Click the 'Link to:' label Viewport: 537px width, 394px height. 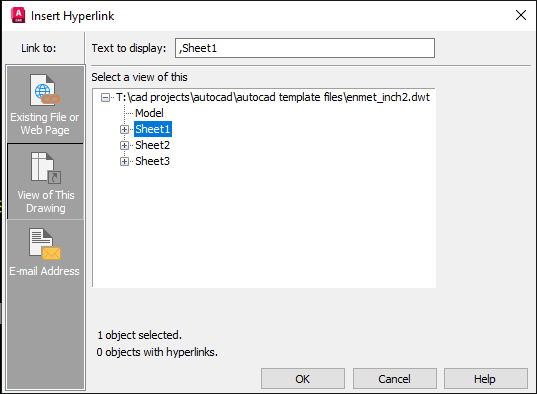[39, 48]
